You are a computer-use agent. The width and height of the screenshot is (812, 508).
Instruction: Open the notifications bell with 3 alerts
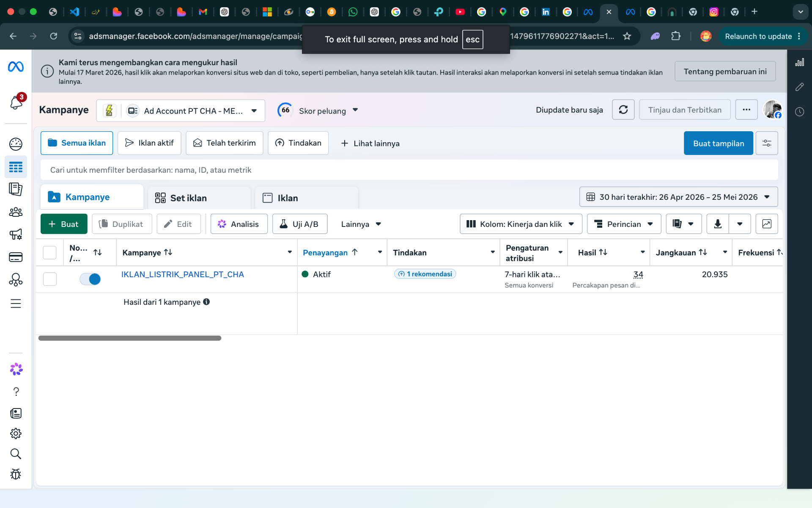point(16,102)
